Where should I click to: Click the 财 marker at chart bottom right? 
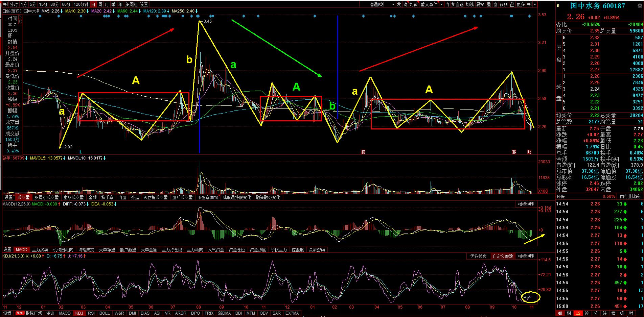pos(529,152)
